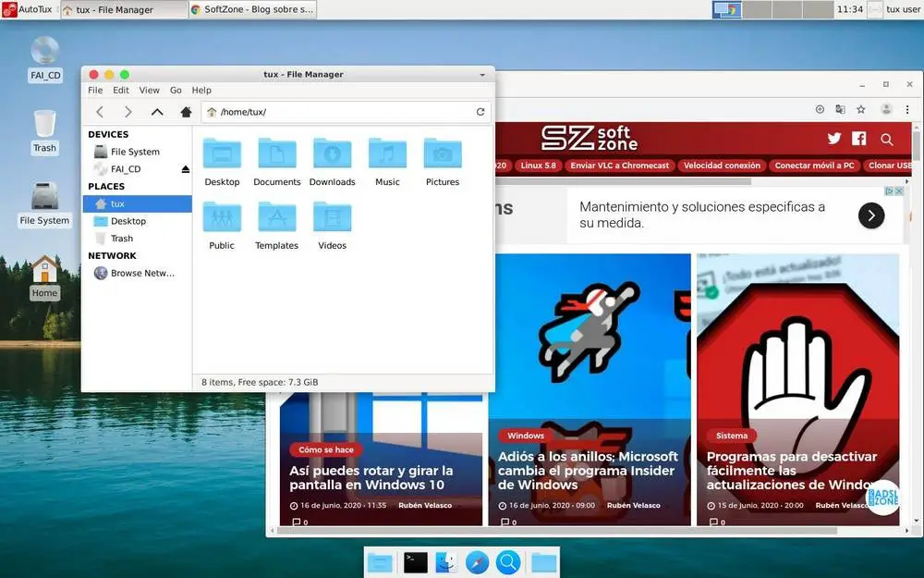The height and width of the screenshot is (578, 924).
Task: Click the translate icon in browser toolbar
Action: (x=840, y=109)
